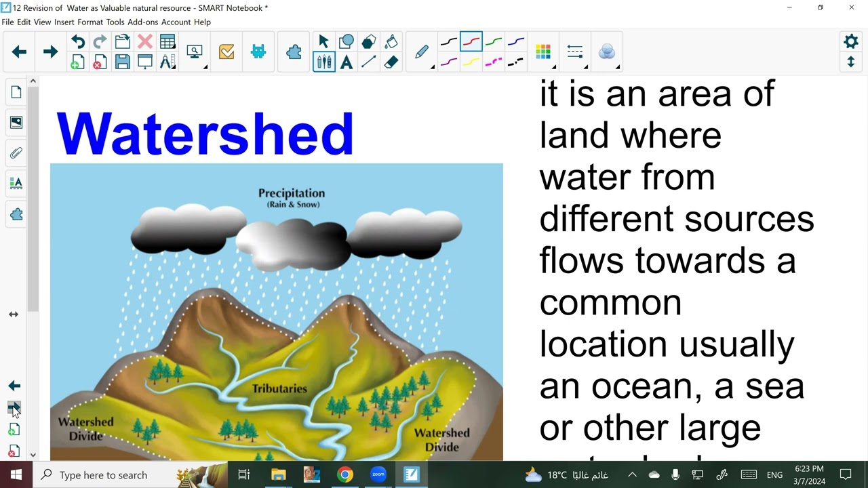Open Zoom from the taskbar
This screenshot has height=488, width=868.
tap(378, 475)
